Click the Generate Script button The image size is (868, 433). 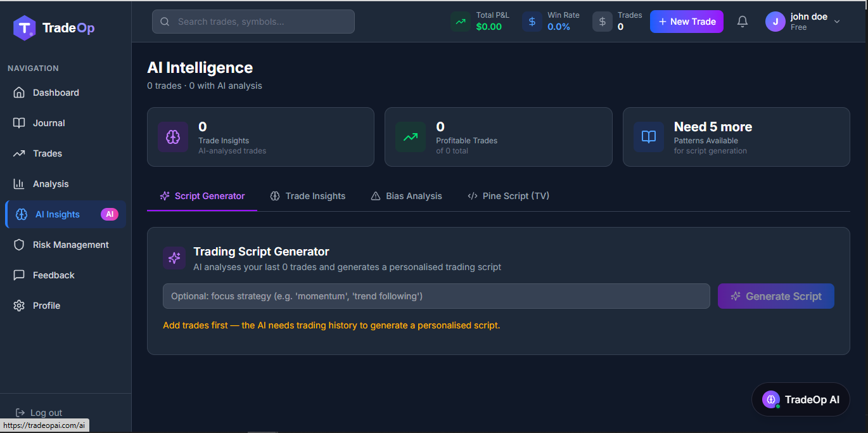[776, 296]
